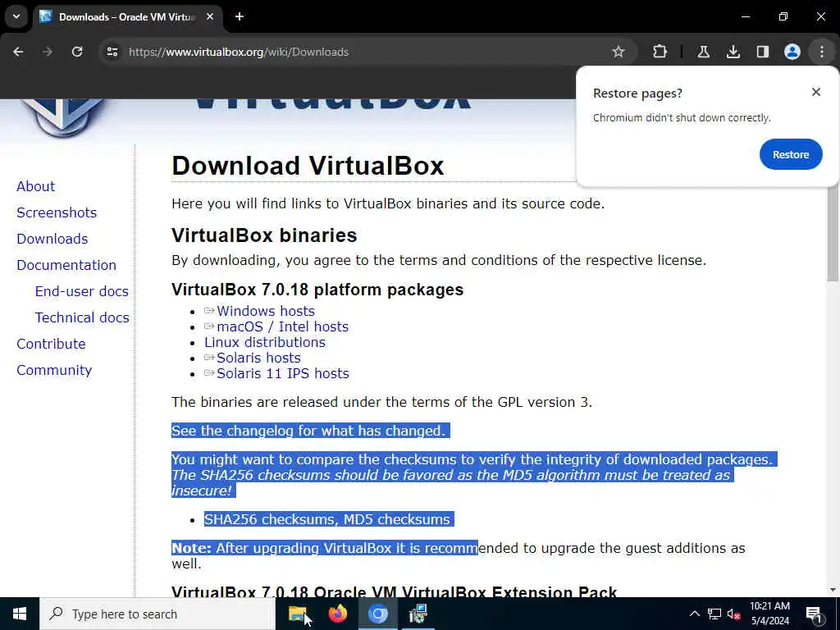Open the MD5 checksums link
This screenshot has height=630, width=840.
397,519
